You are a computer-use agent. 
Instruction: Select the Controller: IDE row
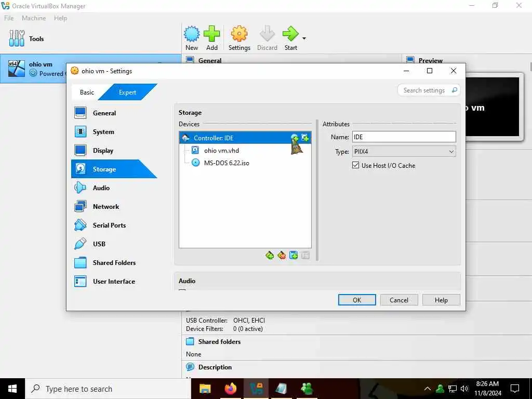[245, 138]
